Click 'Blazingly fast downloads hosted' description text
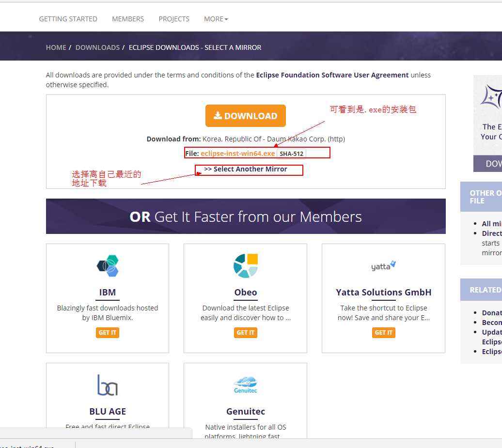 pos(108,308)
